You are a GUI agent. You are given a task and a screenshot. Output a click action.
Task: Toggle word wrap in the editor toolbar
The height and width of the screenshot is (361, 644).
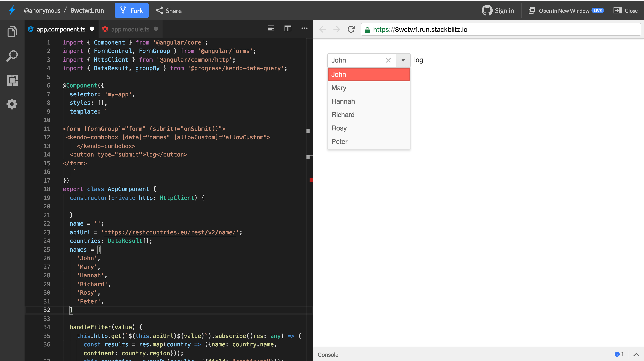271,29
